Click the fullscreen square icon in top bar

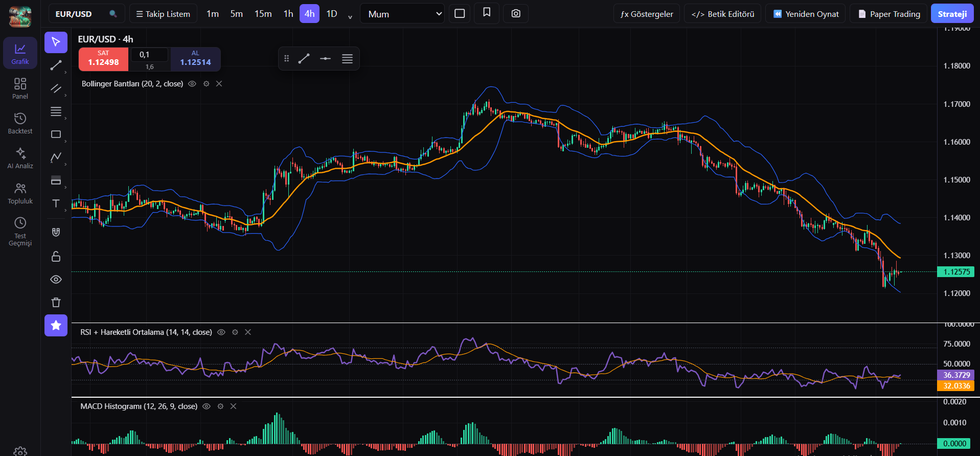pos(460,14)
